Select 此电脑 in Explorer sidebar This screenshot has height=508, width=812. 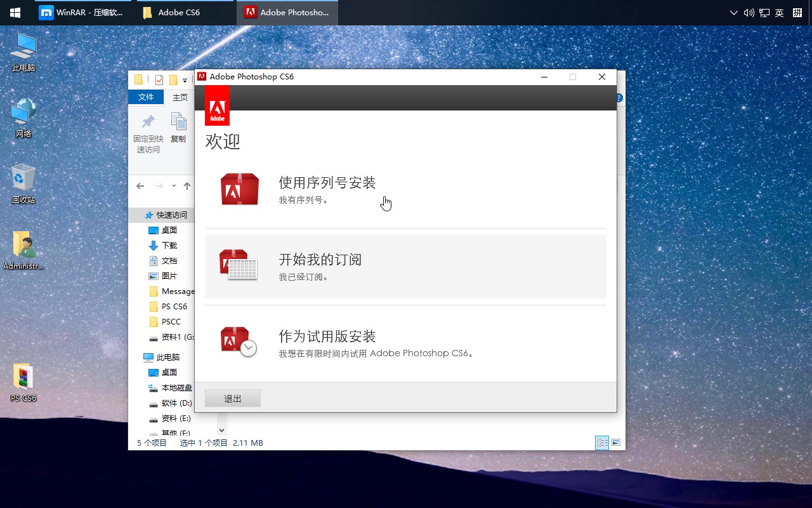point(162,358)
